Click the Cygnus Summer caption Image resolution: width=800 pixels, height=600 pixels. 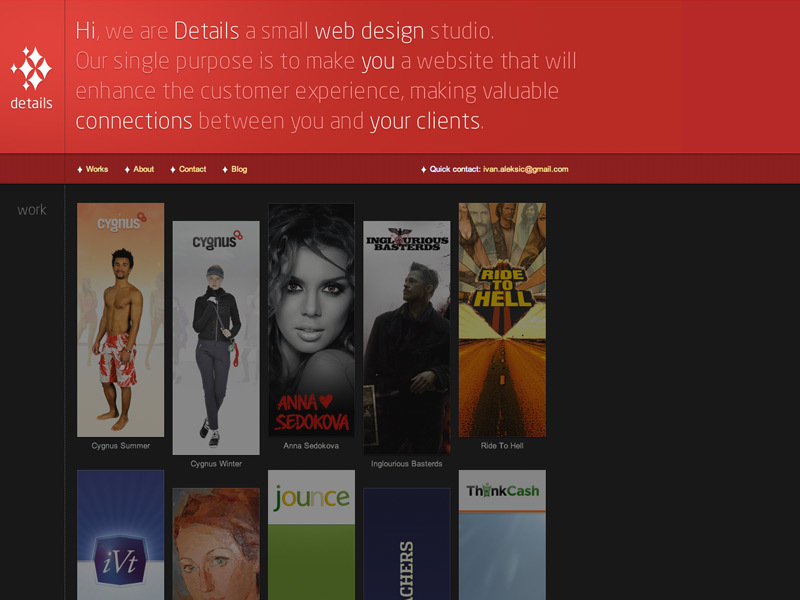tap(120, 446)
